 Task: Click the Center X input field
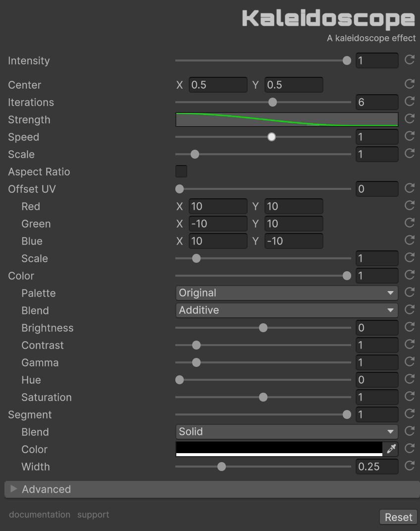[x=217, y=85]
